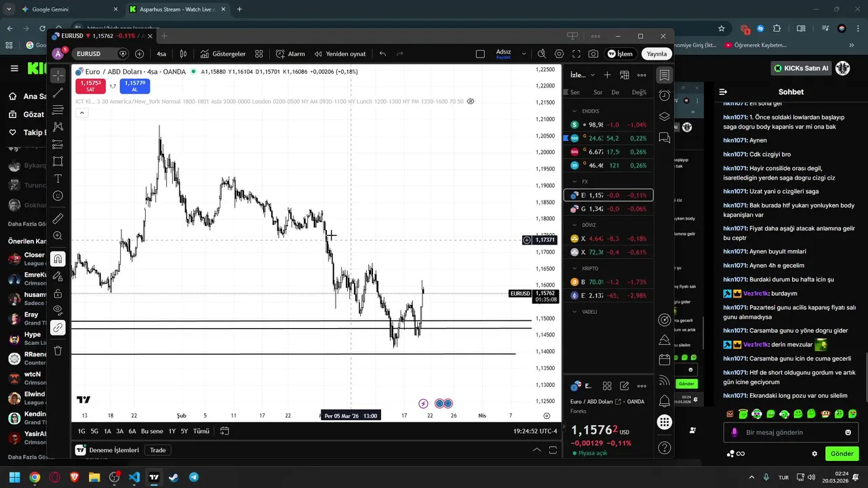Screen dimensions: 868x488
Task: Open the forecasting and measurement tools
Action: point(58,144)
